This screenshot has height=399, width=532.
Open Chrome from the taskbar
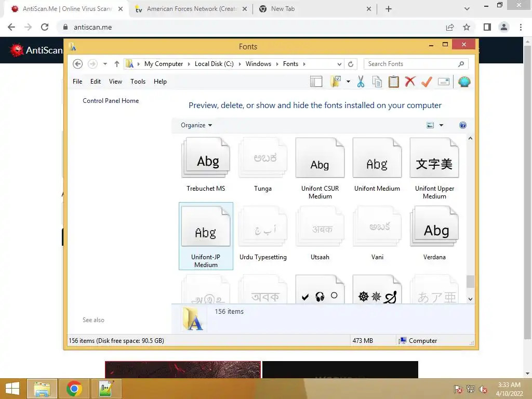(x=74, y=389)
